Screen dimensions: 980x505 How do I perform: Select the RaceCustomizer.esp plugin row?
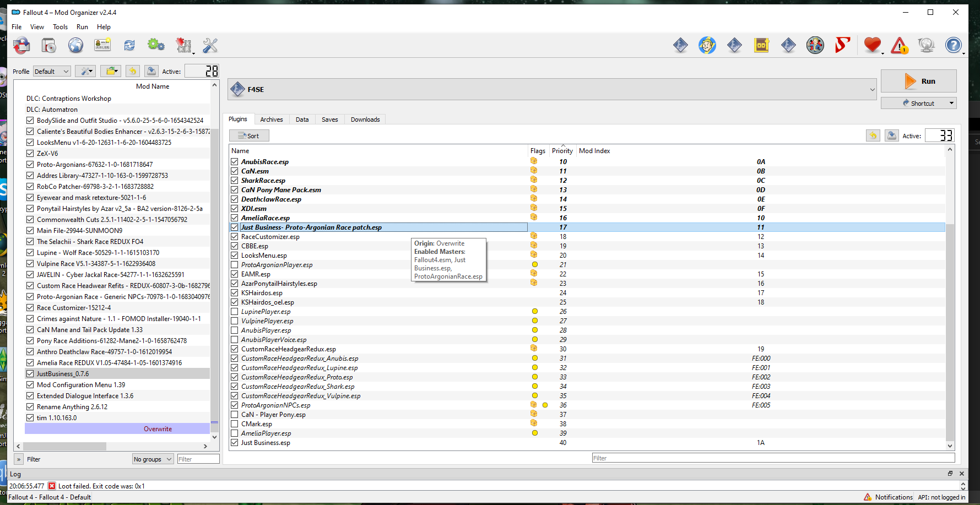point(587,237)
